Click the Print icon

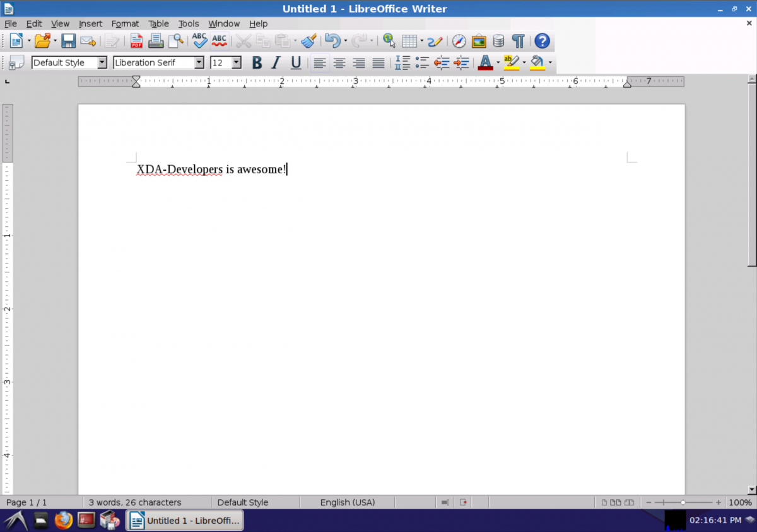(x=155, y=42)
